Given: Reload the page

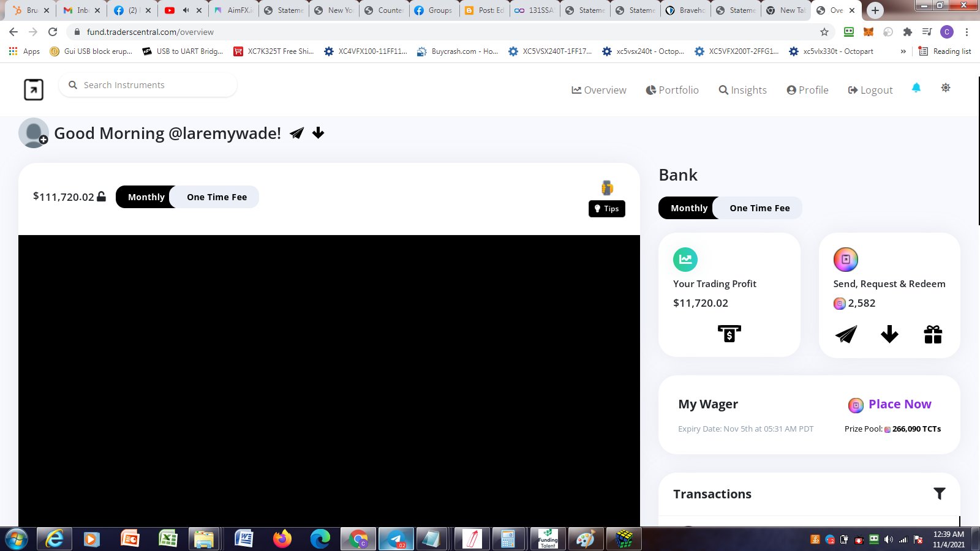Looking at the screenshot, I should [x=53, y=32].
